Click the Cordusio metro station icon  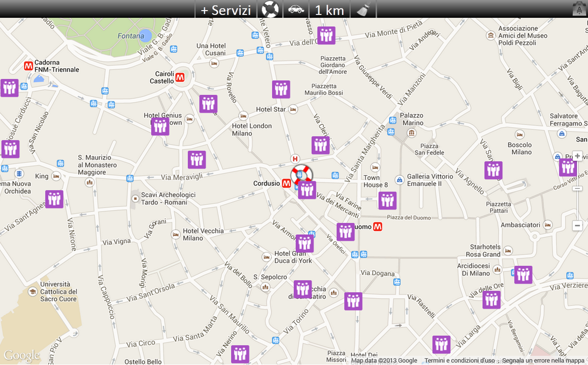[286, 183]
